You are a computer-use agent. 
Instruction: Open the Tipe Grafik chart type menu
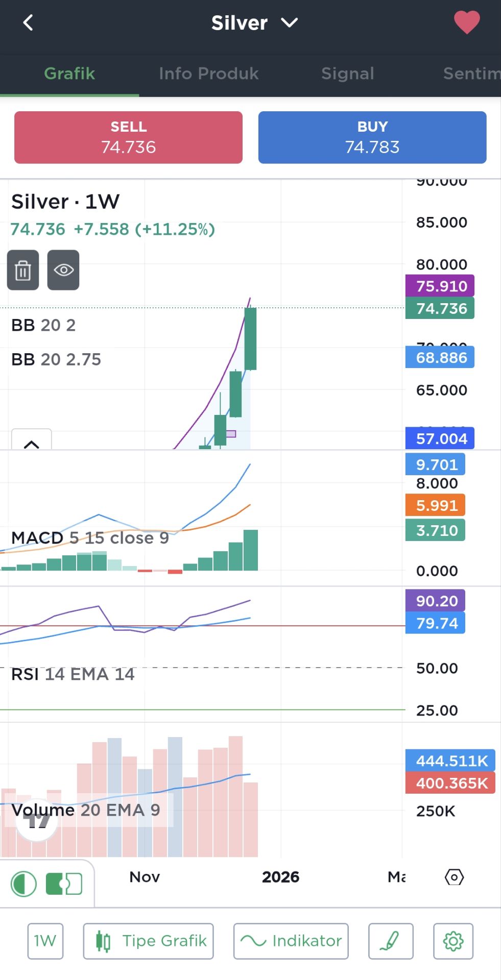click(x=148, y=941)
